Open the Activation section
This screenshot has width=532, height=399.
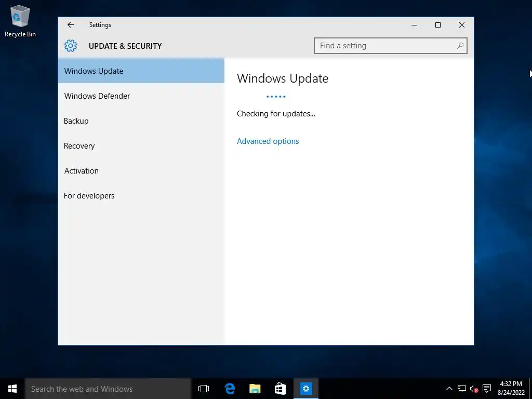141,170
